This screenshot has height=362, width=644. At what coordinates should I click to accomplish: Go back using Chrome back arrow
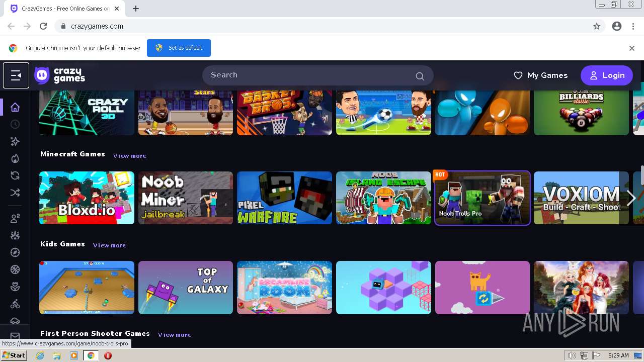pyautogui.click(x=11, y=26)
